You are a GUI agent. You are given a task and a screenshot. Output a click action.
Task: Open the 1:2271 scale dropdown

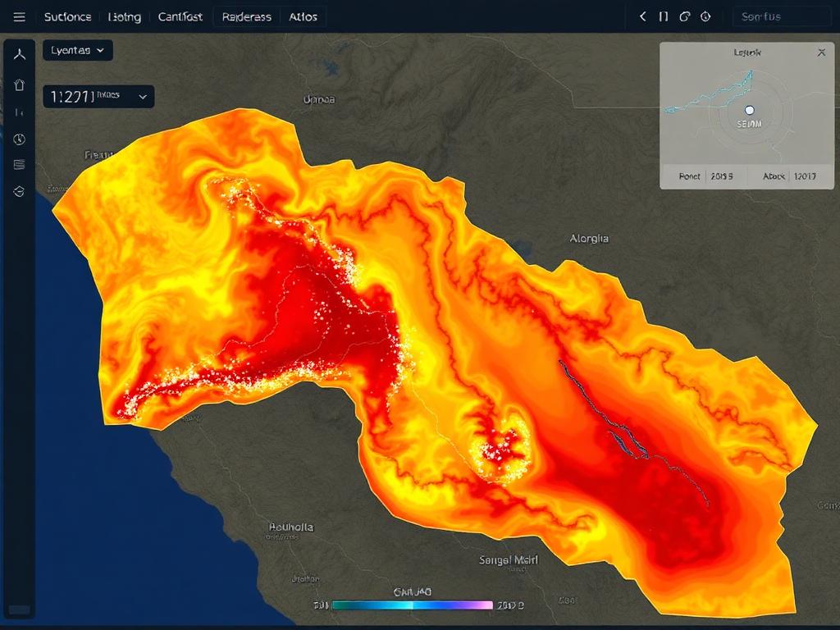(98, 97)
